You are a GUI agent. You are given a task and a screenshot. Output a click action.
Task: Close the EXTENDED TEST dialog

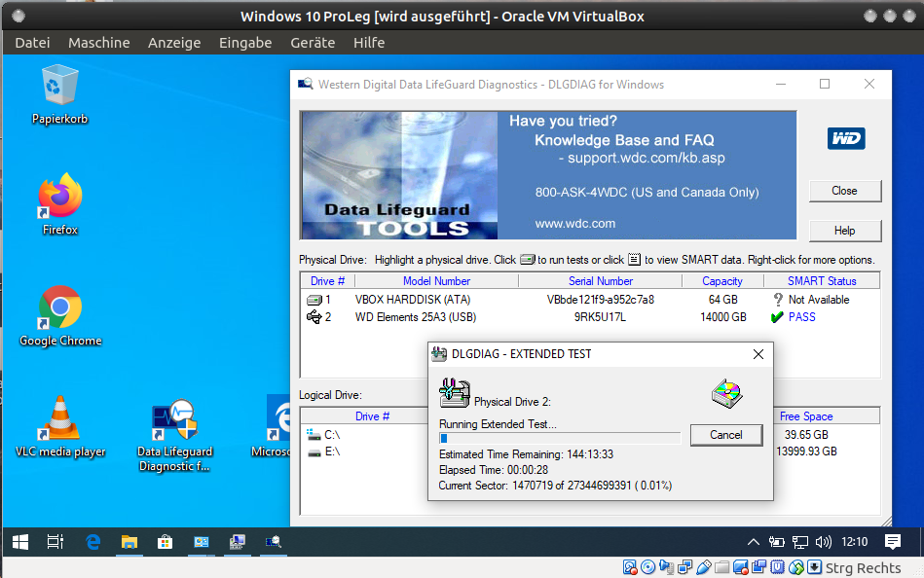point(758,354)
